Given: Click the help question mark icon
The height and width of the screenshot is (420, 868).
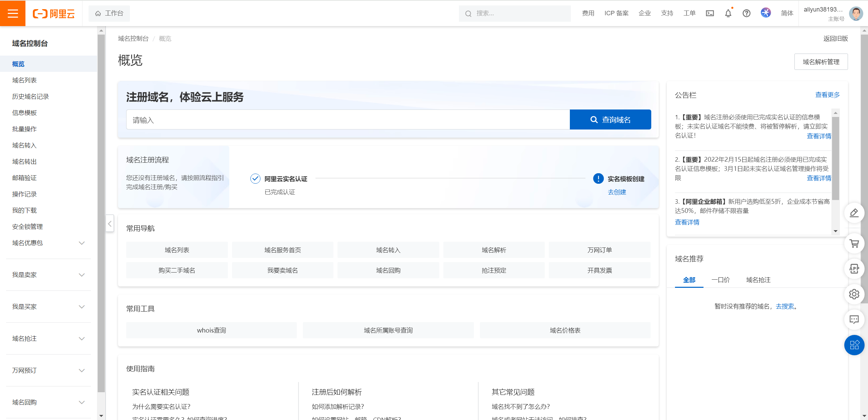Looking at the screenshot, I should 746,13.
